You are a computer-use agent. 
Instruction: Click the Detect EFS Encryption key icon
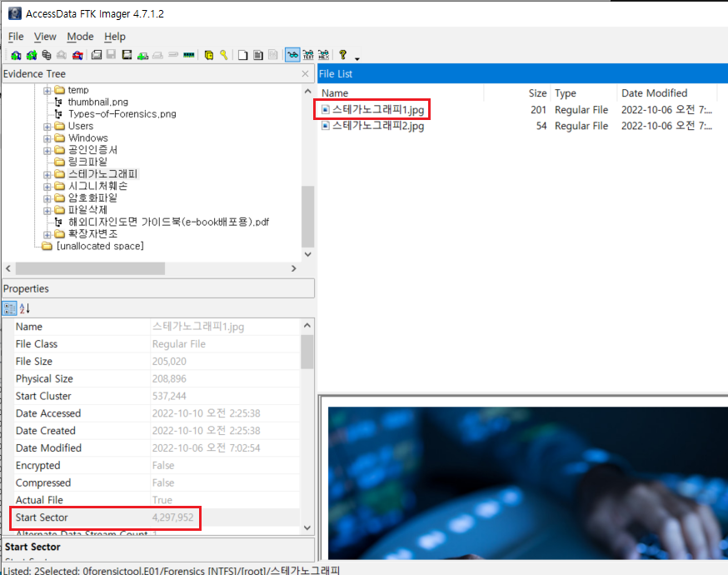point(224,55)
